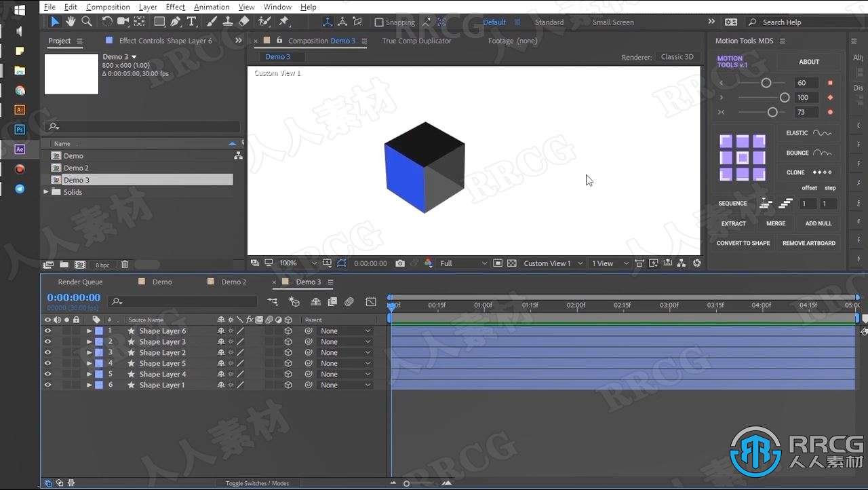Select the Roto Brush tool

[264, 22]
